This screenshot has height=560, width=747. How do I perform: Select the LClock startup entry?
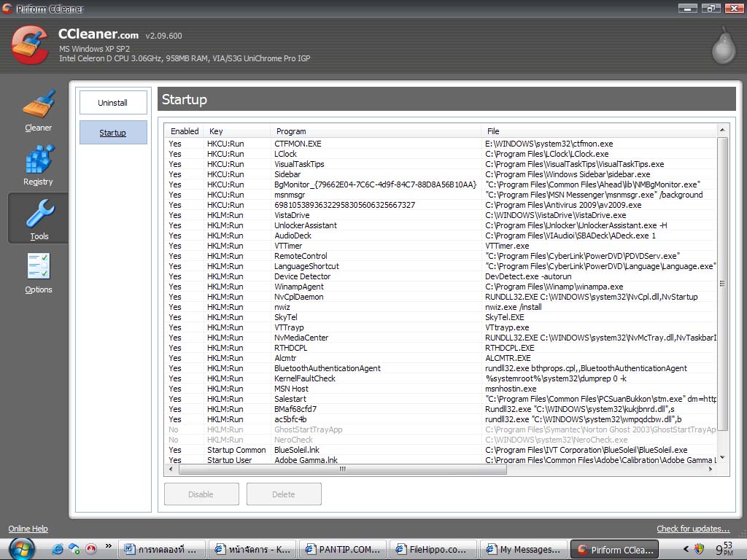(x=440, y=154)
